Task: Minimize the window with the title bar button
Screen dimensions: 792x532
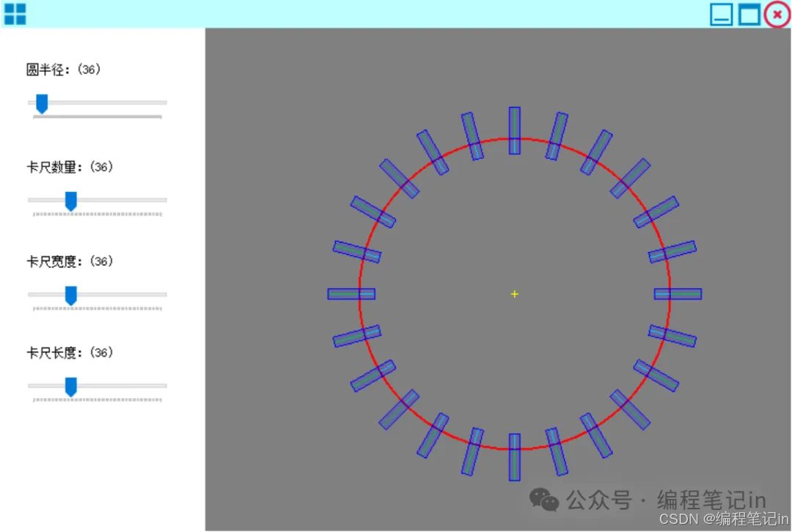Action: 721,14
